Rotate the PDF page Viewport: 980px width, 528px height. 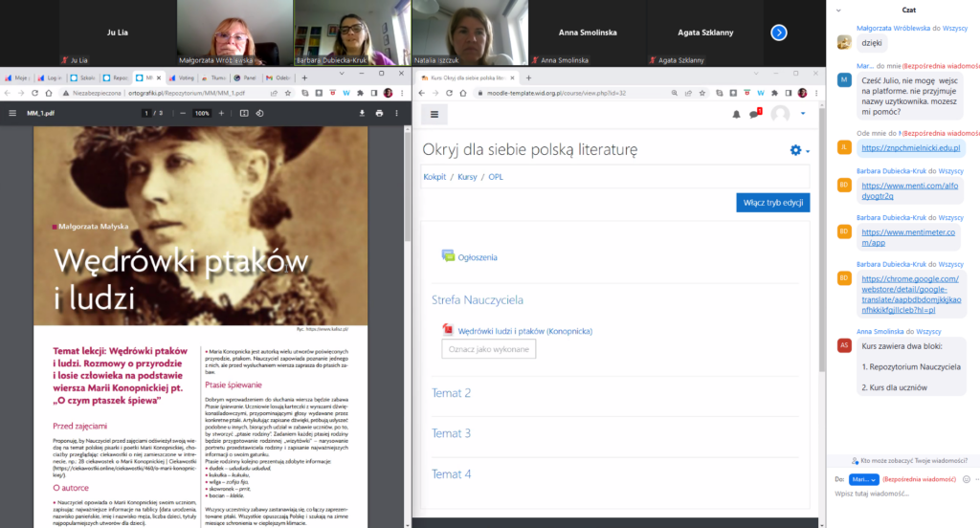pos(261,113)
